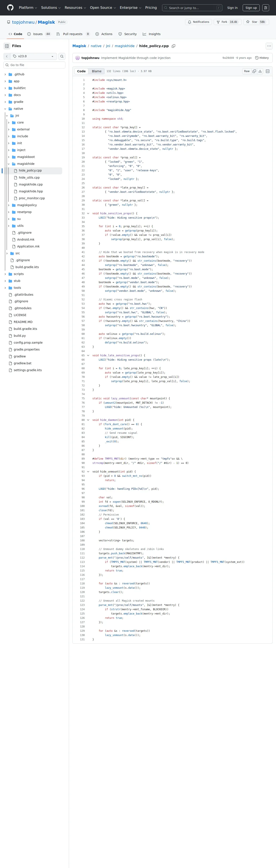This screenshot has height=868, width=276.
Task: Expand the magiskpolicy folder
Action: [8, 205]
